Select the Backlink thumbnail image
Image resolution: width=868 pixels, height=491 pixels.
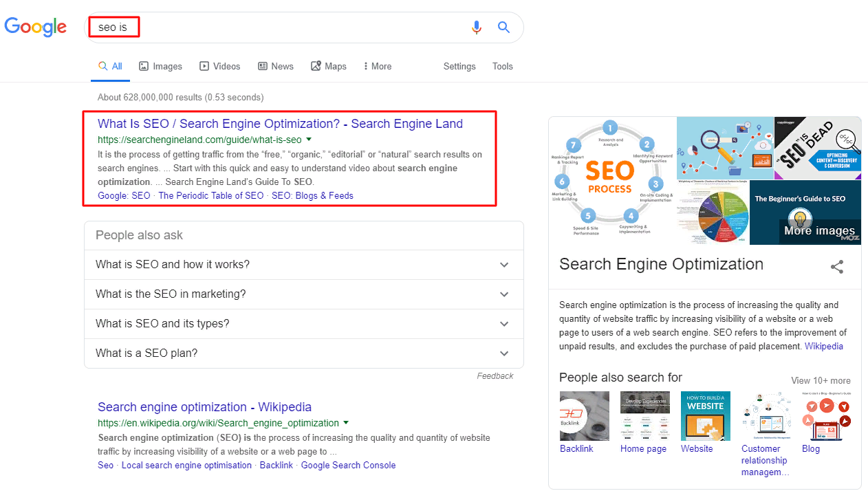[584, 416]
